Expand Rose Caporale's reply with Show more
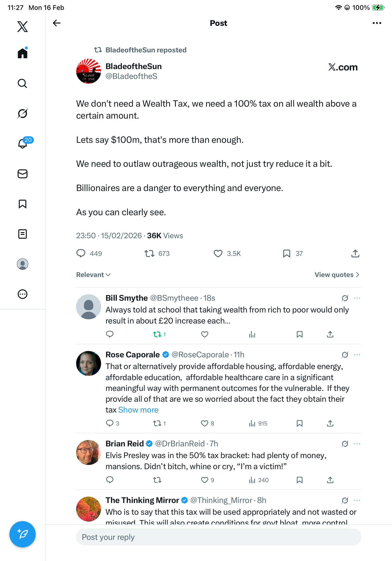Viewport: 392px width, 561px height. point(138,410)
